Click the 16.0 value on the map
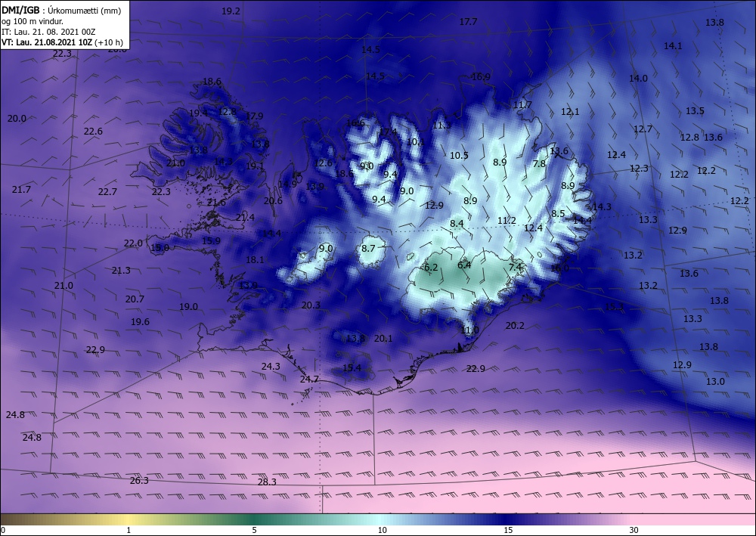This screenshot has height=536, width=756. pos(559,268)
